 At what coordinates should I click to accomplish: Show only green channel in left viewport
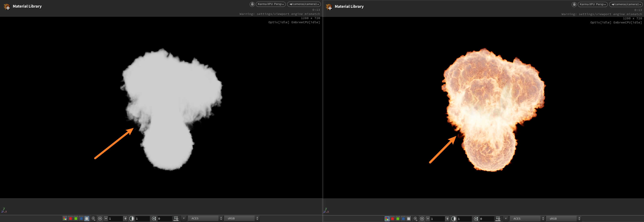tap(76, 219)
